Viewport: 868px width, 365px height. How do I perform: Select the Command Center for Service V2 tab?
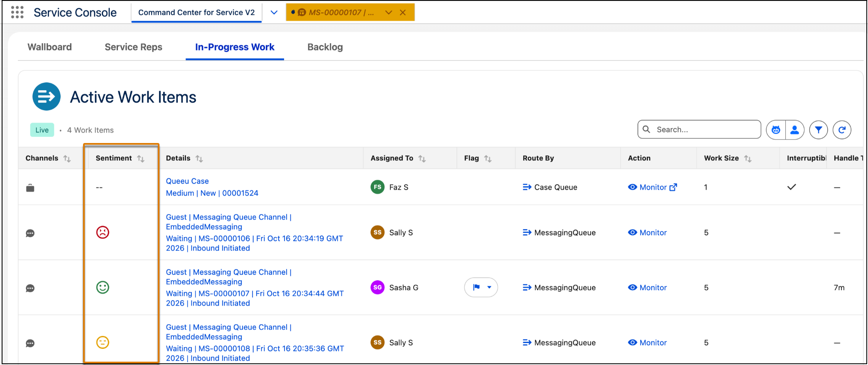point(196,12)
